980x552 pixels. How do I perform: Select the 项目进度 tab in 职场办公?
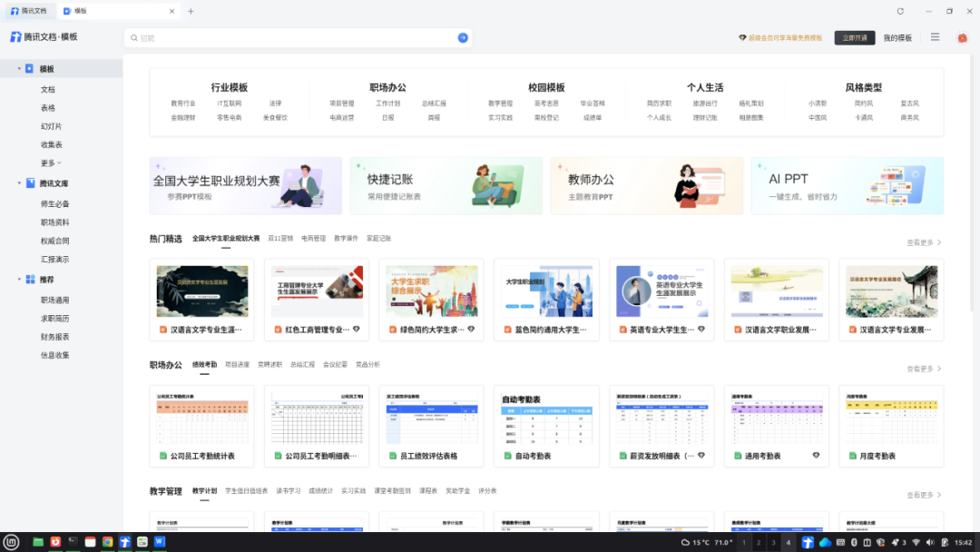(x=237, y=364)
